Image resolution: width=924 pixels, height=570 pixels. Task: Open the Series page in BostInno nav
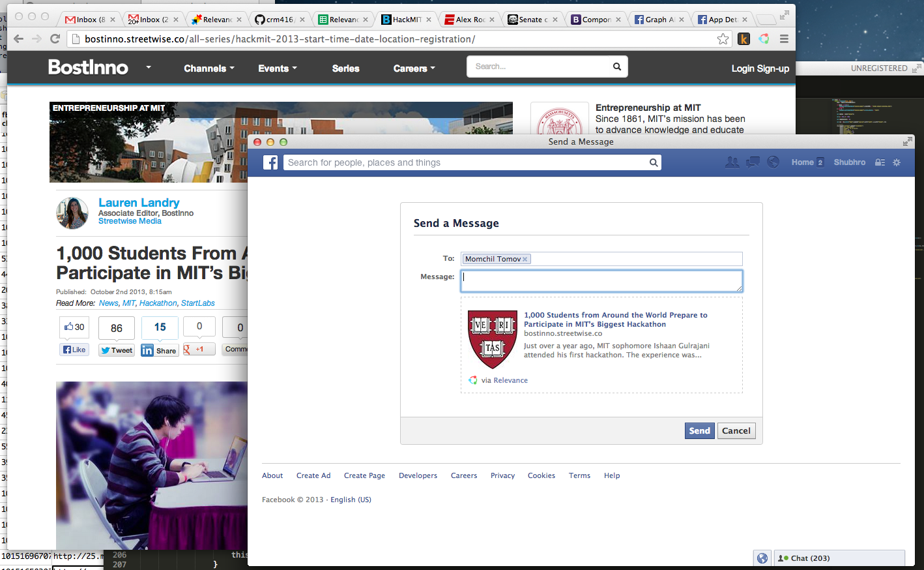click(346, 68)
